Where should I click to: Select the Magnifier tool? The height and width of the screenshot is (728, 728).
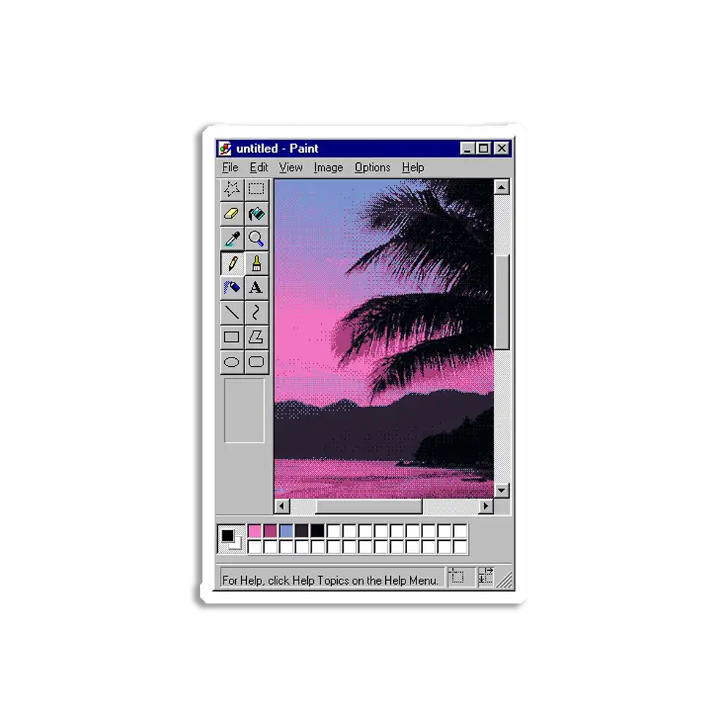tap(256, 239)
